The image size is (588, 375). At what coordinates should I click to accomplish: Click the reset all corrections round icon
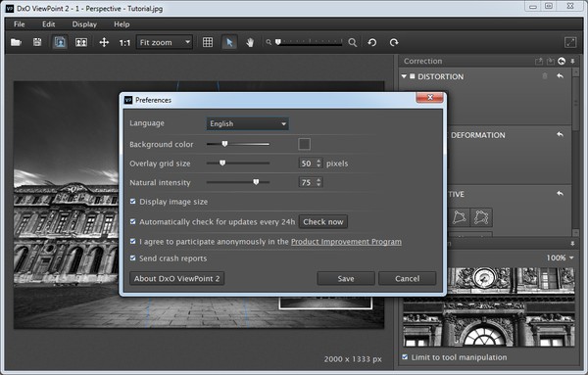562,61
